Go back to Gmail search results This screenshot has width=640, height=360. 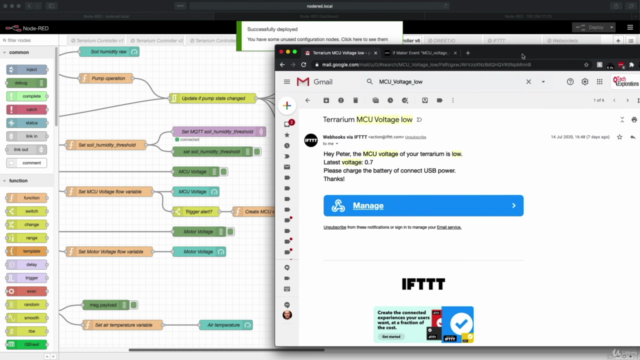(x=308, y=100)
